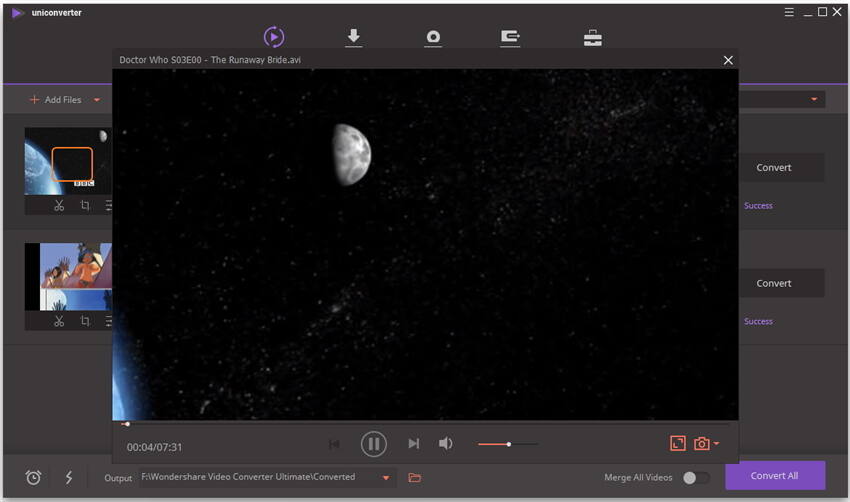This screenshot has width=850, height=502.
Task: Select the Doctor Who video thumbnail
Action: (x=68, y=162)
